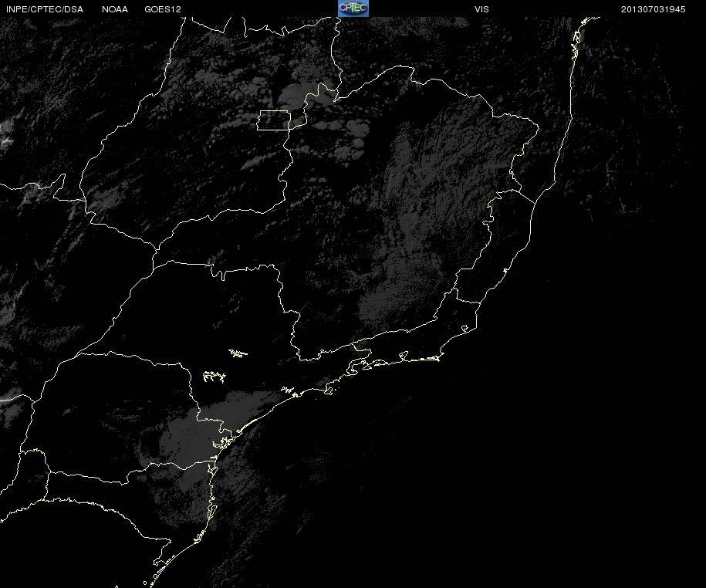The width and height of the screenshot is (706, 588).
Task: Click the INPE/CPTEC/DSA header label
Action: point(45,9)
